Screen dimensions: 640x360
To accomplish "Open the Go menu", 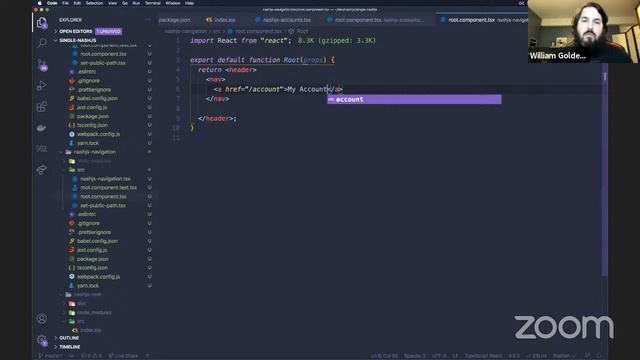I will (x=125, y=3).
